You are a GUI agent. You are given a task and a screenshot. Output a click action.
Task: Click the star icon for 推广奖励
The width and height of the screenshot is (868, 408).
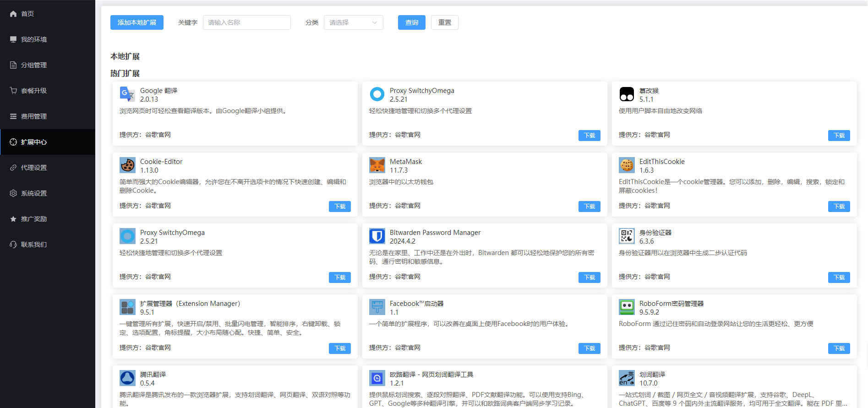[x=13, y=219]
